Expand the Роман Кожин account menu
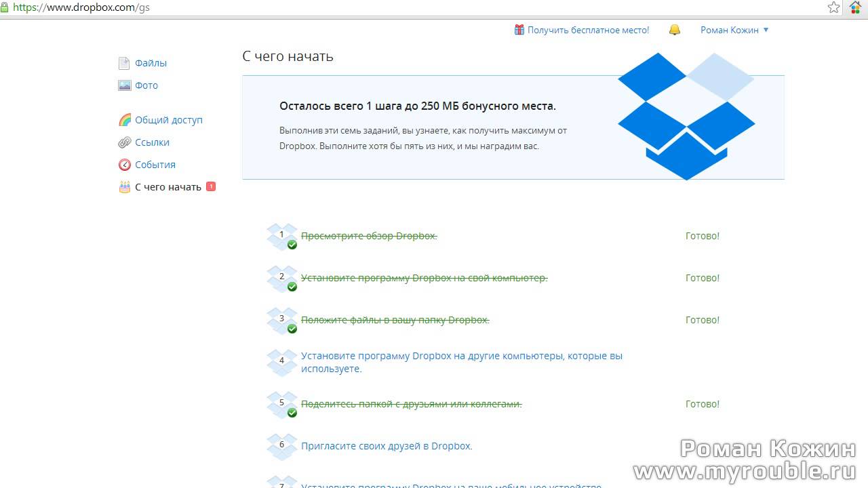Image resolution: width=868 pixels, height=488 pixels. pyautogui.click(x=734, y=30)
